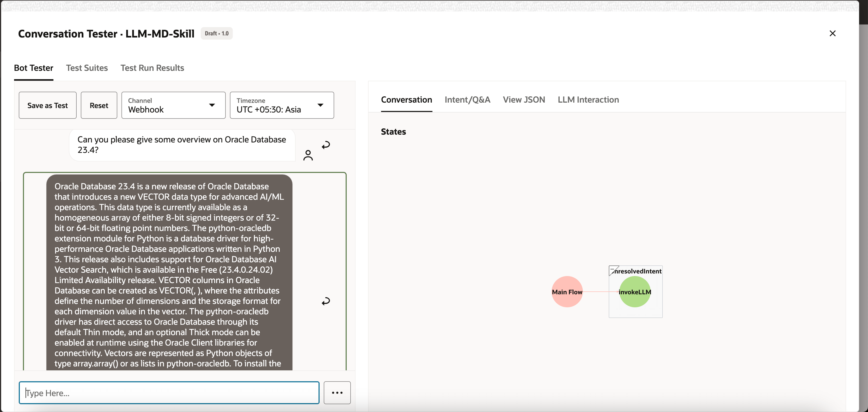Image resolution: width=868 pixels, height=412 pixels.
Task: Show the LLM Interaction tab
Action: tap(588, 100)
